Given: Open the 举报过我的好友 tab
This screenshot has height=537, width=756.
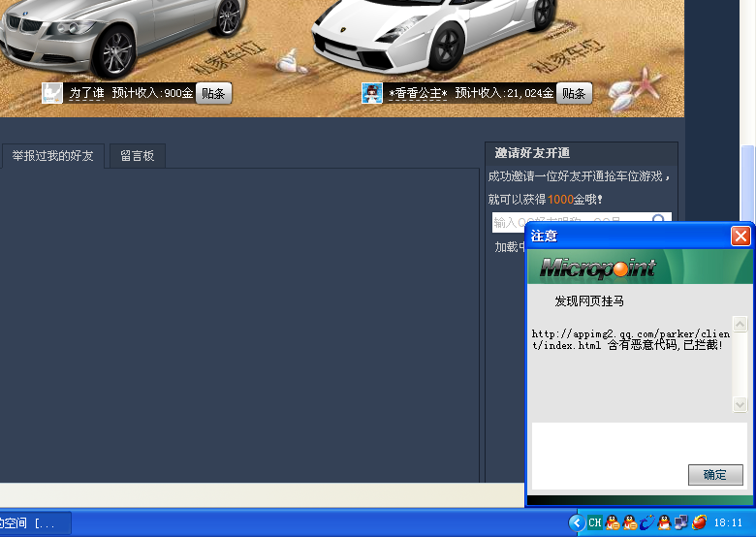Looking at the screenshot, I should (52, 155).
